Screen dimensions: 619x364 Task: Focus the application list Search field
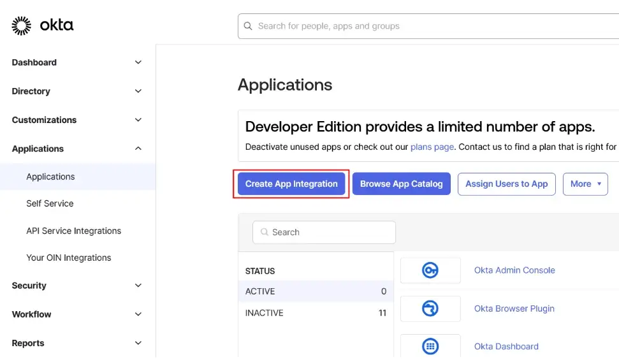pos(324,232)
